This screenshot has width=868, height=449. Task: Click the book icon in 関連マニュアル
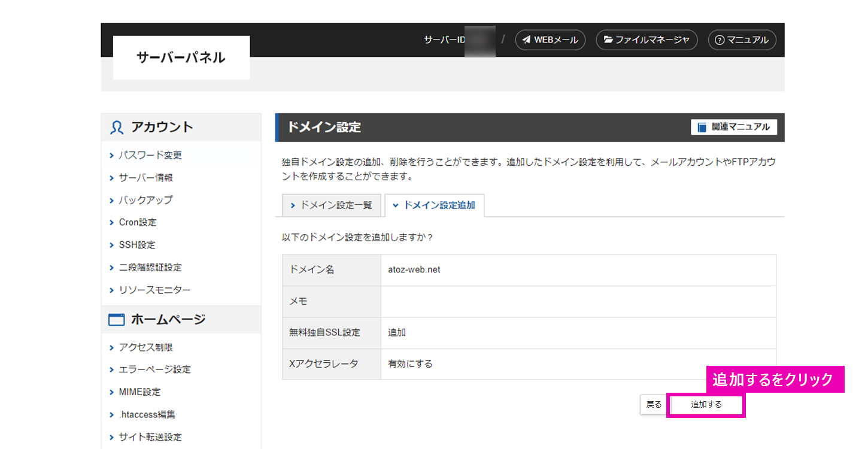coord(702,128)
